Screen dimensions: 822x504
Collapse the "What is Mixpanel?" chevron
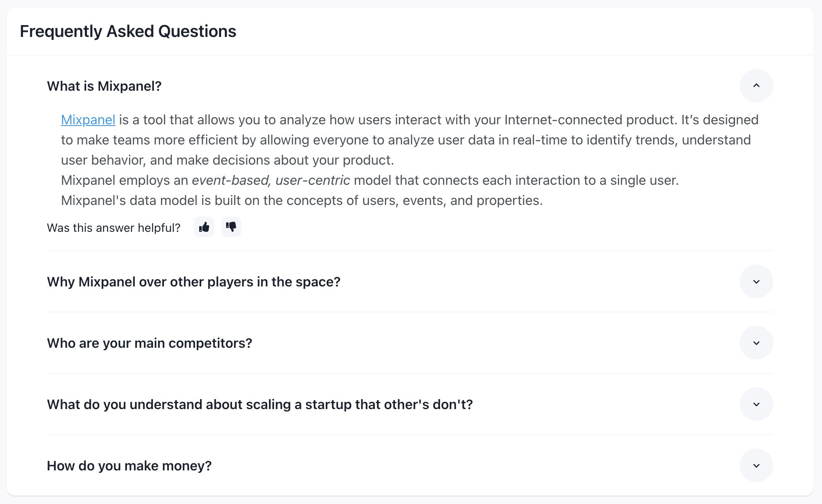click(756, 86)
